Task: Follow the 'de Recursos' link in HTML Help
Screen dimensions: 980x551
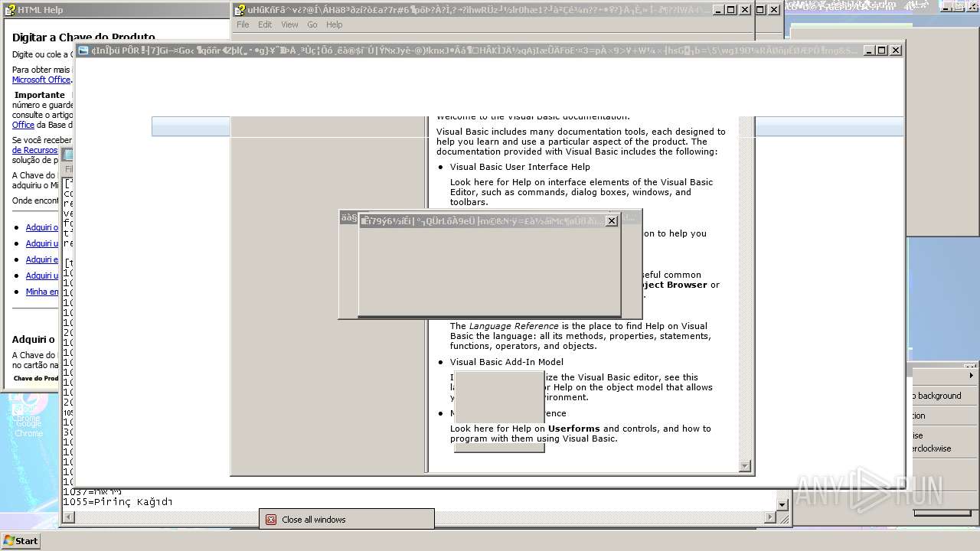Action: [x=34, y=150]
